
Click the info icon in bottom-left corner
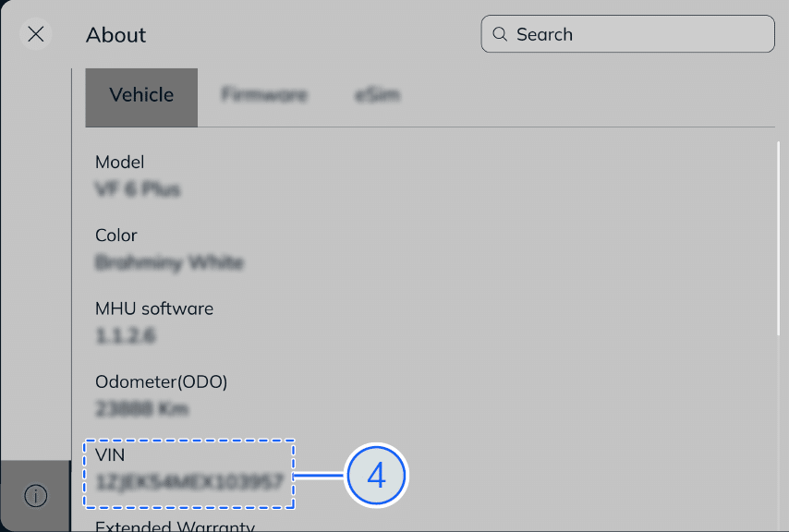point(35,496)
